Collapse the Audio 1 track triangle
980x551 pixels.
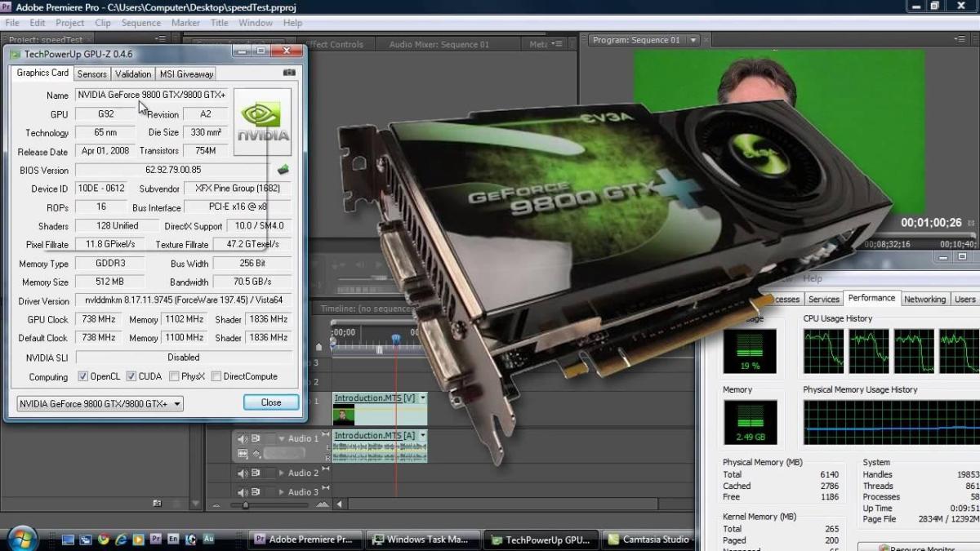click(x=282, y=439)
